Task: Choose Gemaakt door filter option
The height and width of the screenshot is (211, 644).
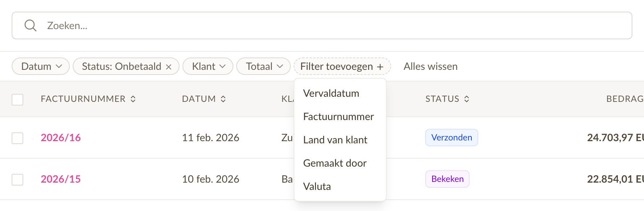Action: [340, 163]
